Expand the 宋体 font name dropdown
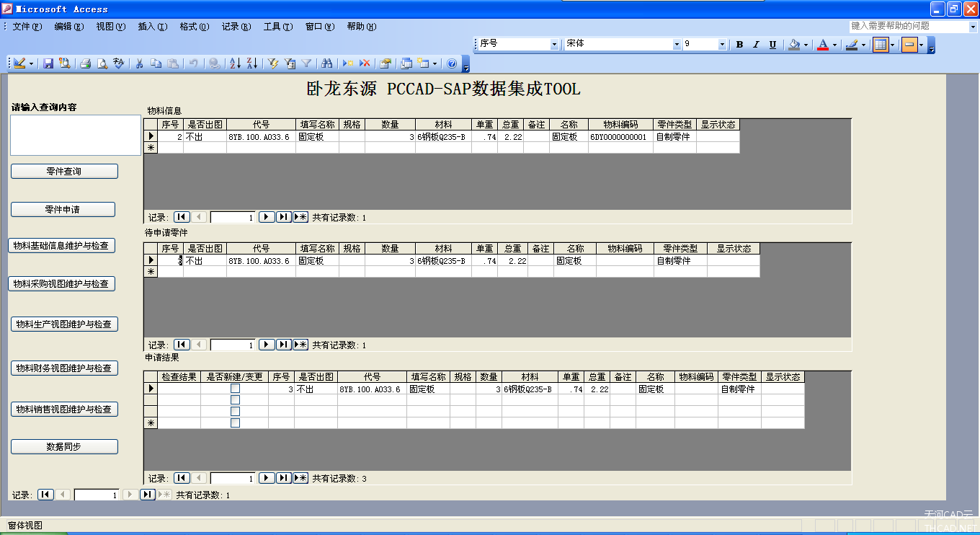 point(677,45)
